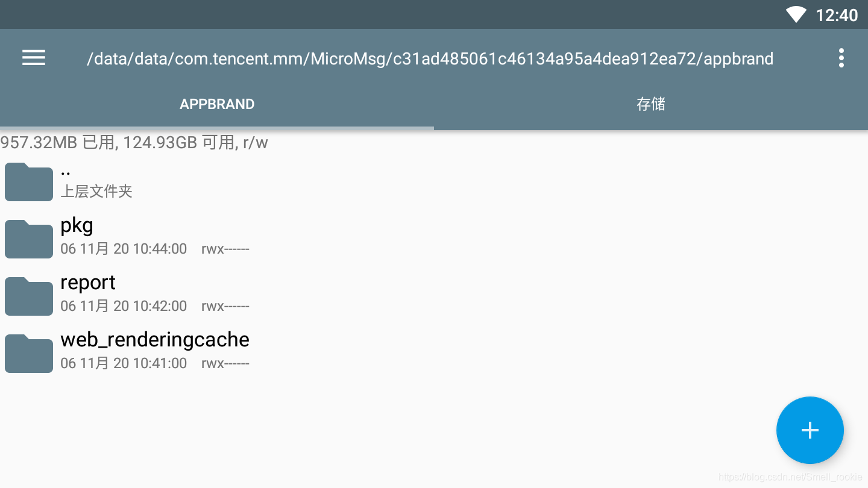Open the report folder icon
The width and height of the screenshot is (868, 488).
pyautogui.click(x=28, y=296)
